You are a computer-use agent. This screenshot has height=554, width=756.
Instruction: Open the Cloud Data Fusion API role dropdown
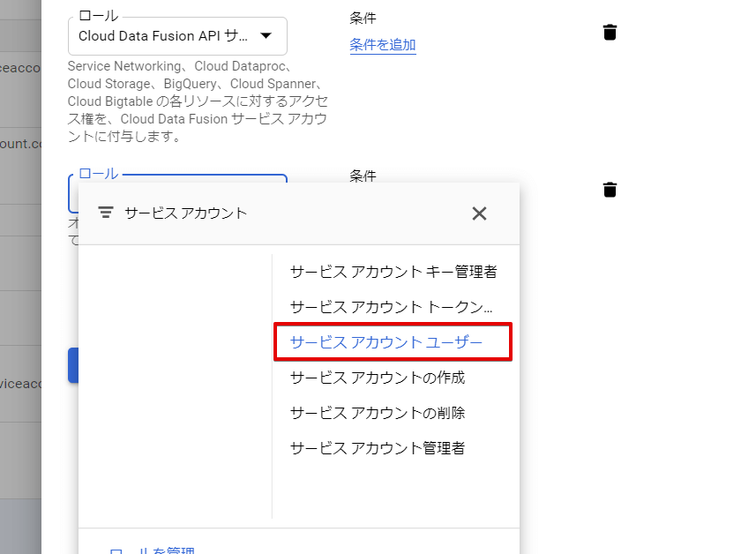click(177, 36)
